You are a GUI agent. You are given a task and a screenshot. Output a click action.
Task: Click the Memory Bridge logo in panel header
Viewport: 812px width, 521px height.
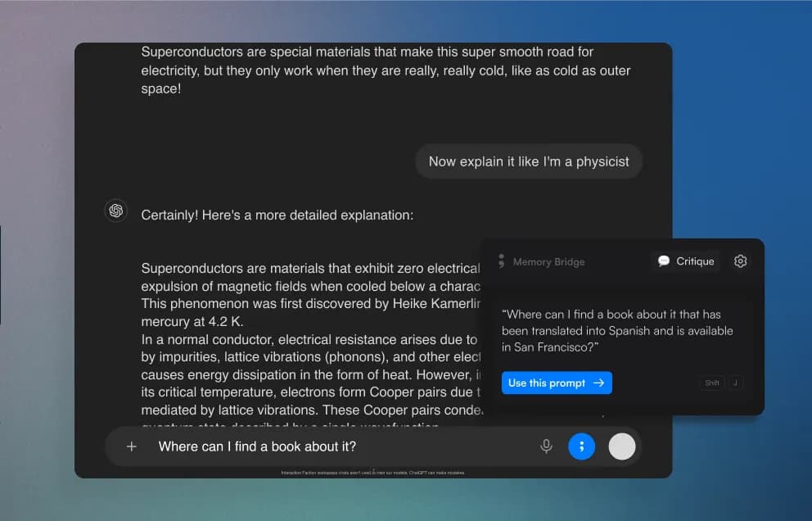point(501,261)
